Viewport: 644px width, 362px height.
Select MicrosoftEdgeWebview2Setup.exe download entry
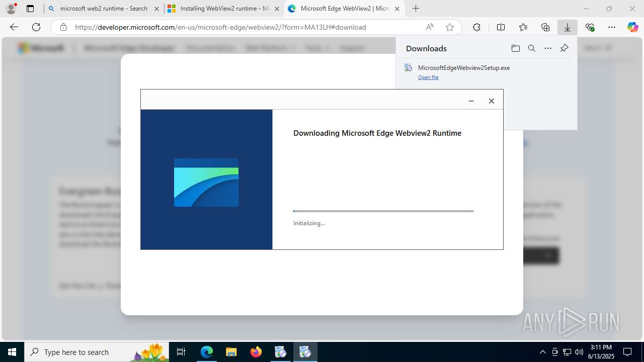[486, 72]
